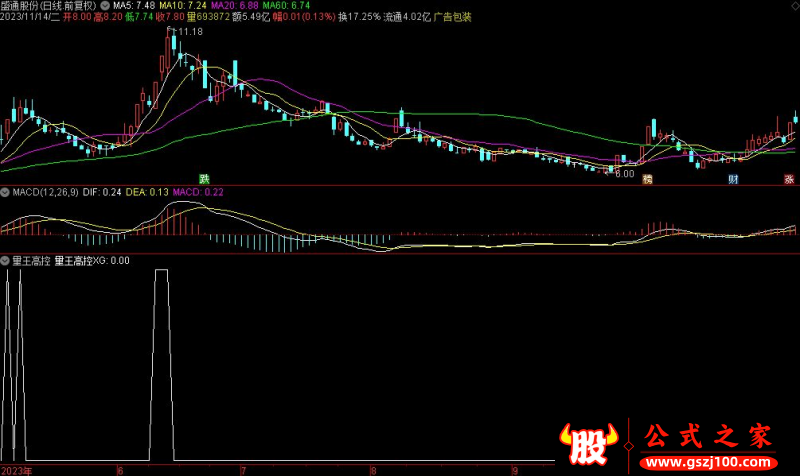Viewport: 800px width, 476px height.
Task: Click the 11.18 peak price label
Action: pyautogui.click(x=190, y=32)
